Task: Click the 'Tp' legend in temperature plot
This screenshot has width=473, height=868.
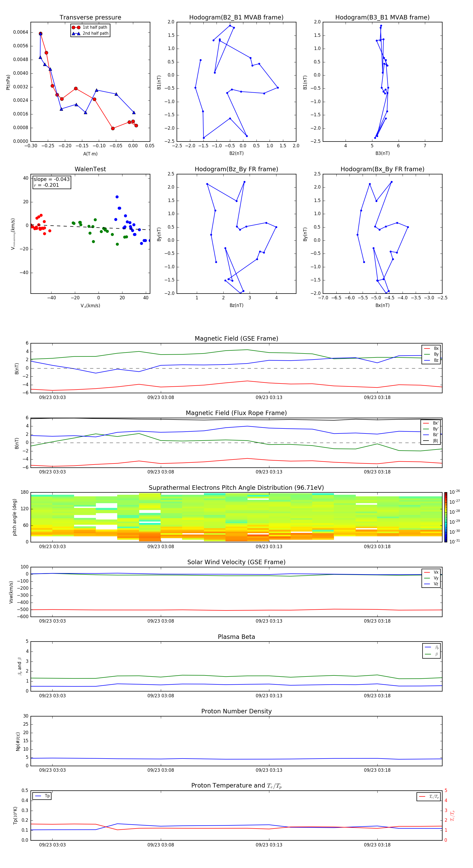Action: coord(42,796)
